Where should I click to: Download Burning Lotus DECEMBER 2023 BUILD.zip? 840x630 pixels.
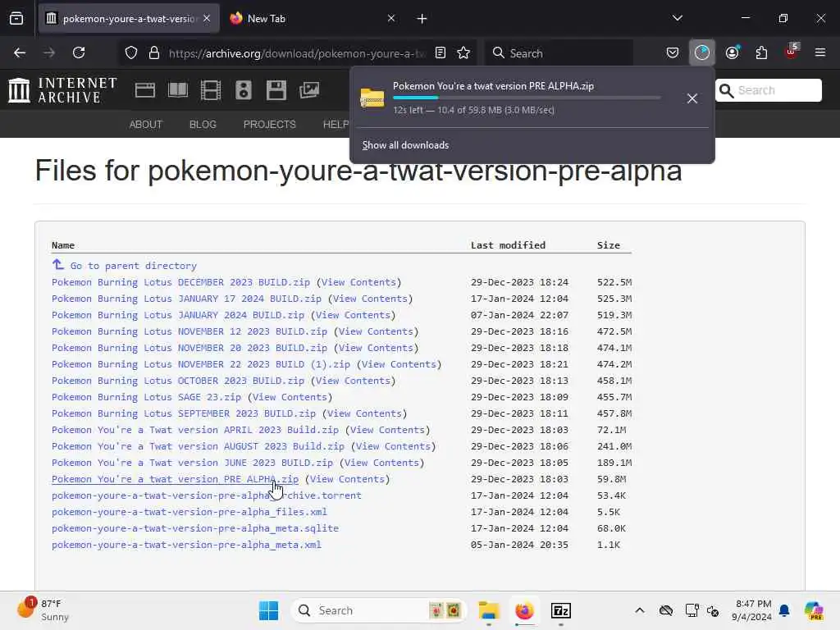pyautogui.click(x=180, y=282)
